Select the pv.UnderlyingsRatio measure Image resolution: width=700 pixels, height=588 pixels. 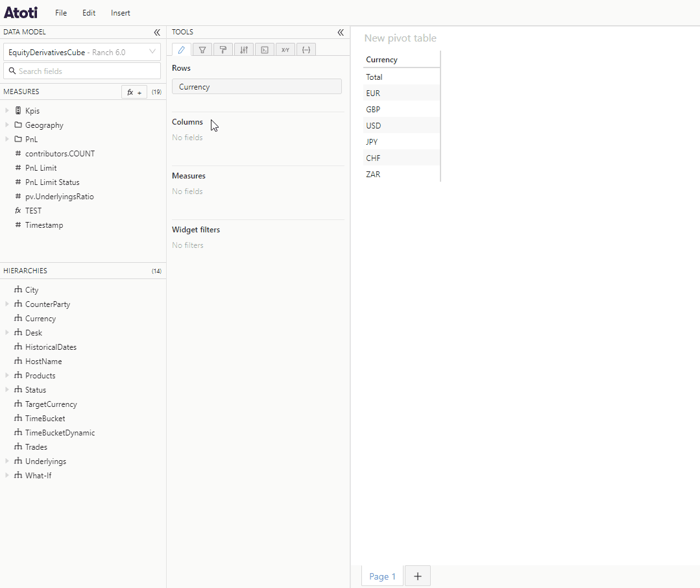pos(60,197)
